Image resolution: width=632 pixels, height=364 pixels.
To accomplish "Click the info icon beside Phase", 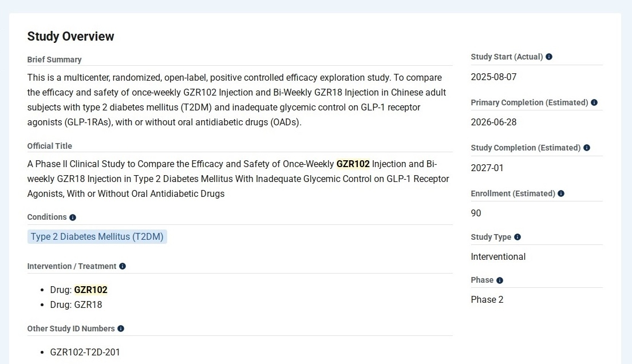I will [500, 280].
